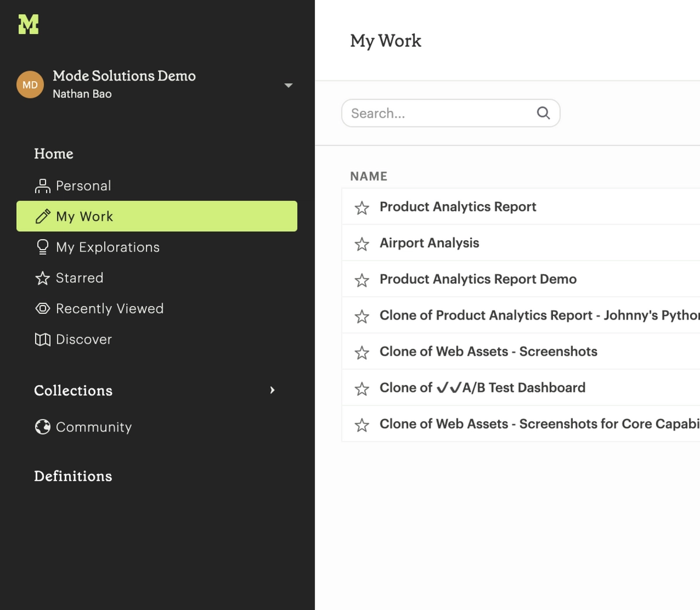This screenshot has height=610, width=700.
Task: Star the Product Analytics Report
Action: coord(362,208)
